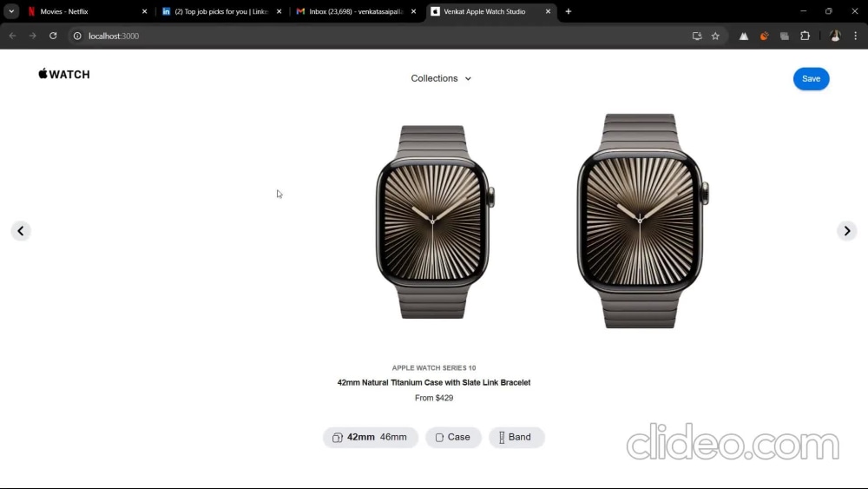Click the browser forward button
Screen dimensions: 868x489
coord(33,36)
